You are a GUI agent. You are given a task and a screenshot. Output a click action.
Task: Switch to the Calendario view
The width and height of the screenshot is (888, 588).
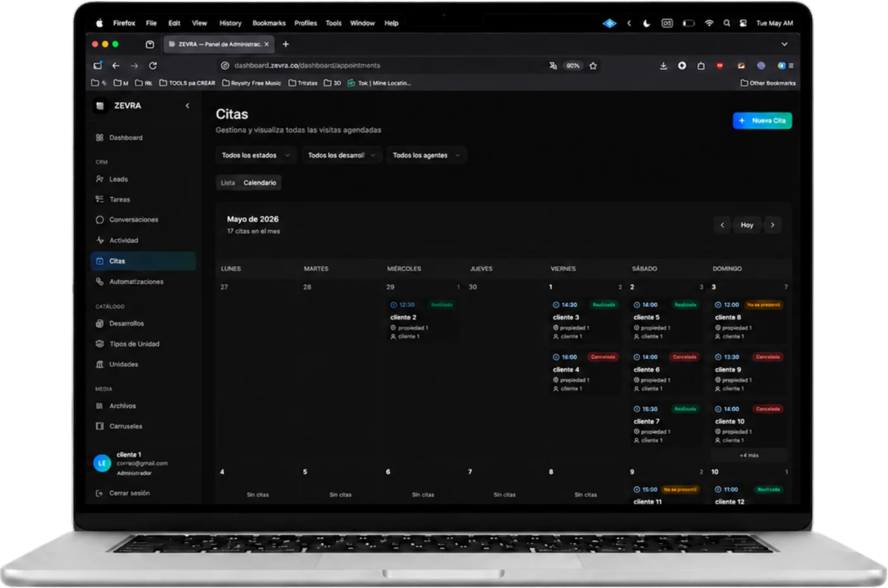coord(260,183)
